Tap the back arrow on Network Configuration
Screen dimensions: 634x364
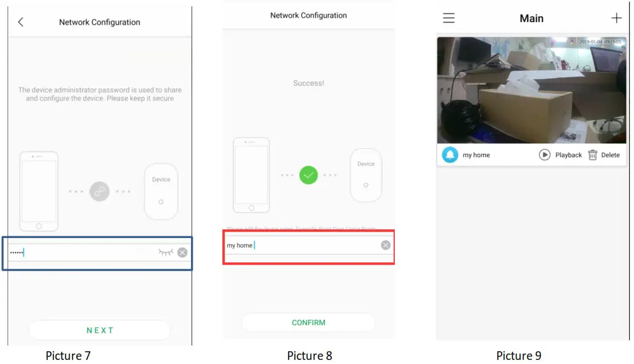click(x=21, y=22)
